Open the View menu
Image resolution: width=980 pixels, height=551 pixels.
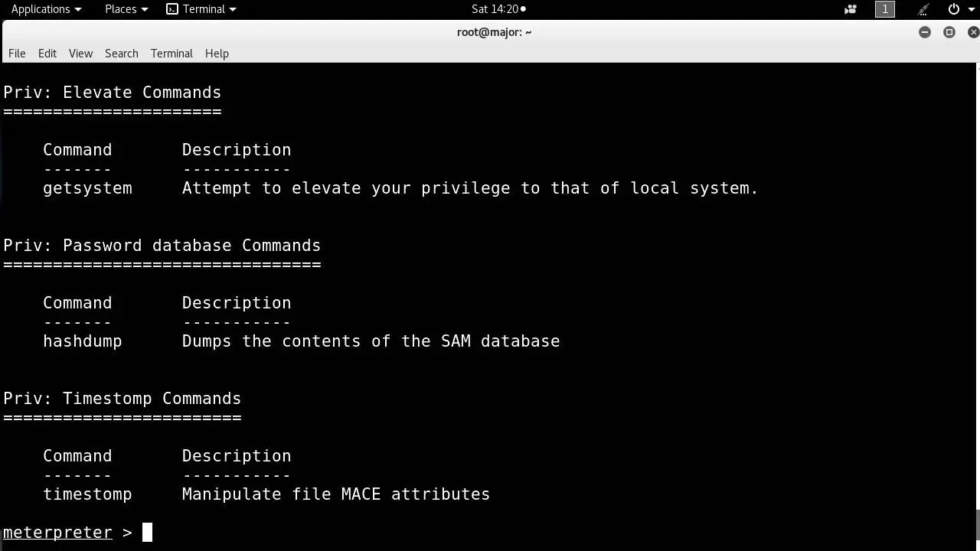click(80, 54)
